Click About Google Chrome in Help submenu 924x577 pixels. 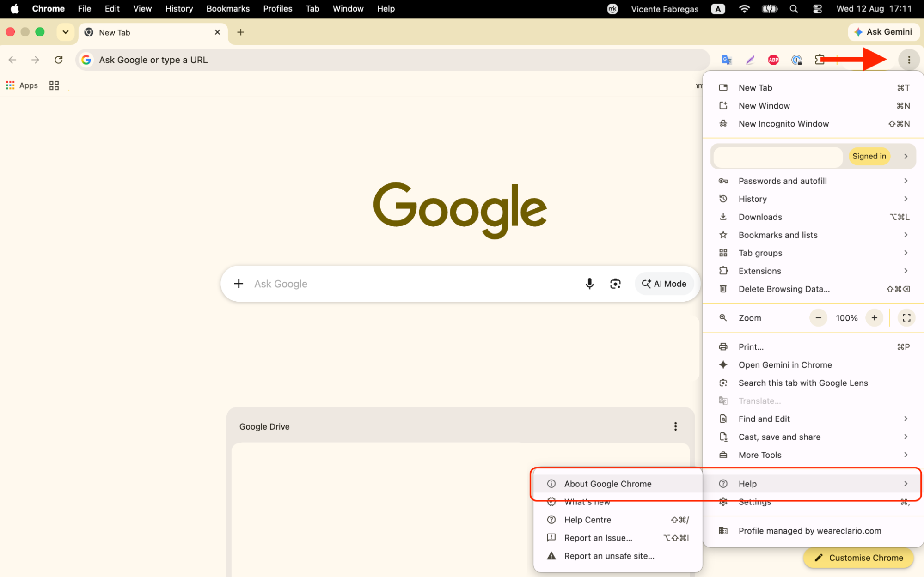pyautogui.click(x=618, y=484)
